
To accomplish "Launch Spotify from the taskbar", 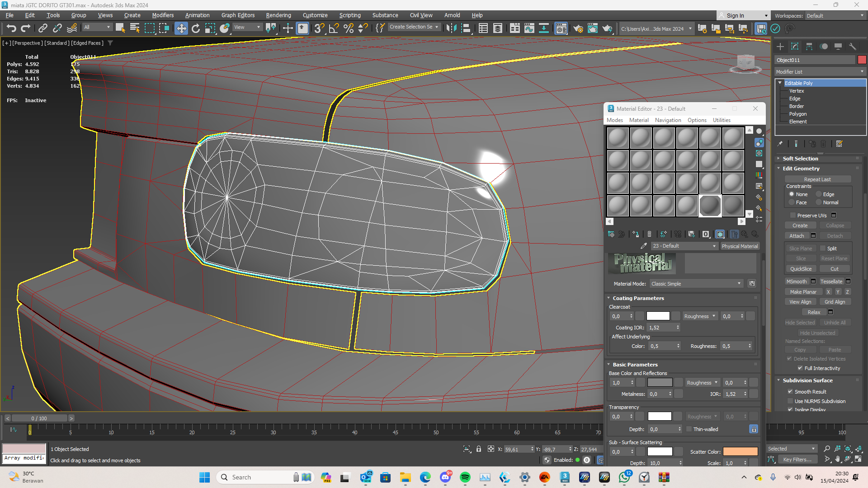I will (x=465, y=477).
